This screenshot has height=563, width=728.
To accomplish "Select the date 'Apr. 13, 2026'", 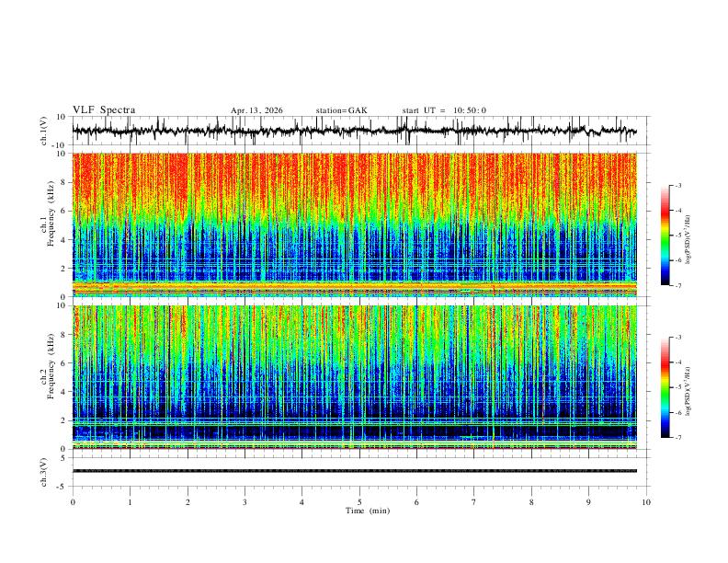I will click(256, 110).
